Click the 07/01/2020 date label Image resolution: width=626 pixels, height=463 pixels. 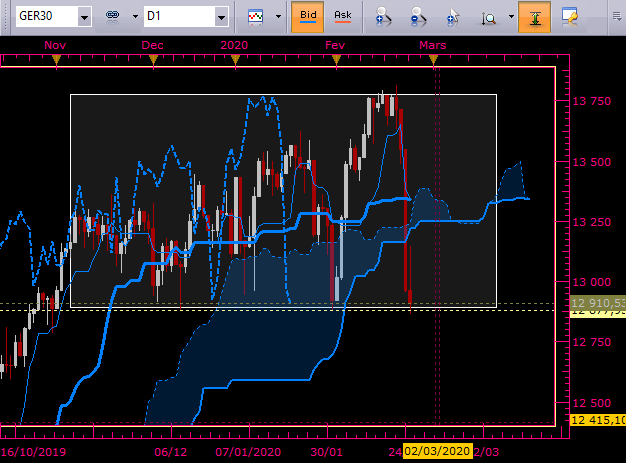[x=248, y=452]
